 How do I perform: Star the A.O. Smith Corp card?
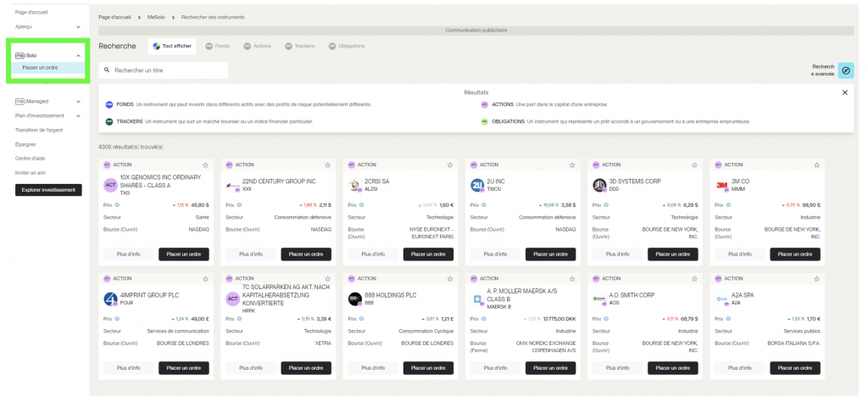[x=695, y=278]
